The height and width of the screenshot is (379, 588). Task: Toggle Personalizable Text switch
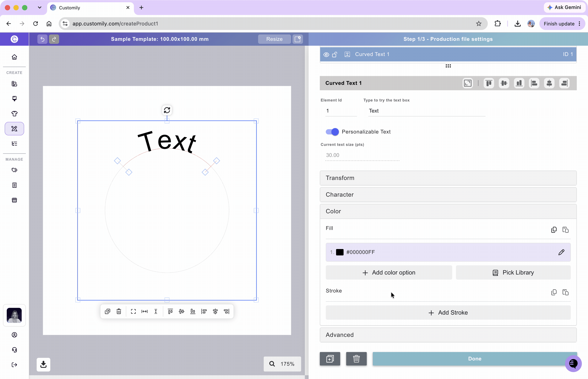332,132
